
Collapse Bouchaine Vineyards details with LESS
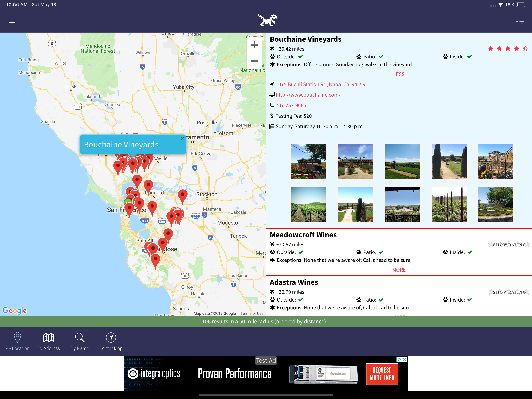[399, 74]
